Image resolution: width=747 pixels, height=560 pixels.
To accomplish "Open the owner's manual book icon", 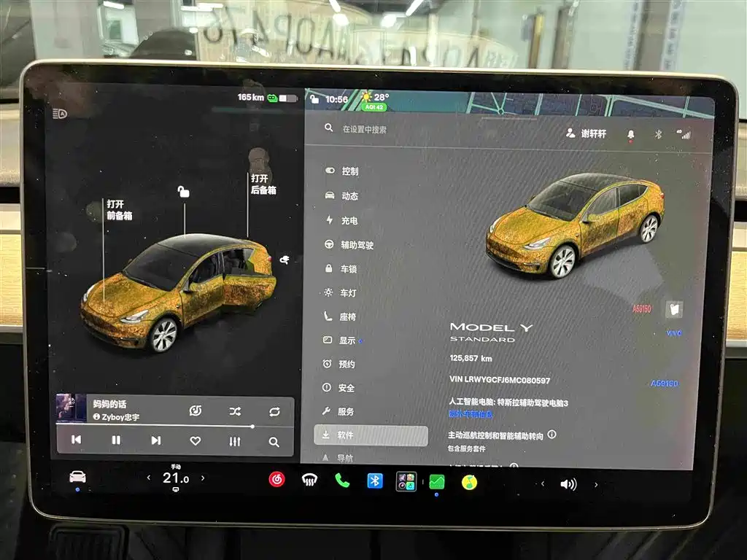I will tap(674, 309).
